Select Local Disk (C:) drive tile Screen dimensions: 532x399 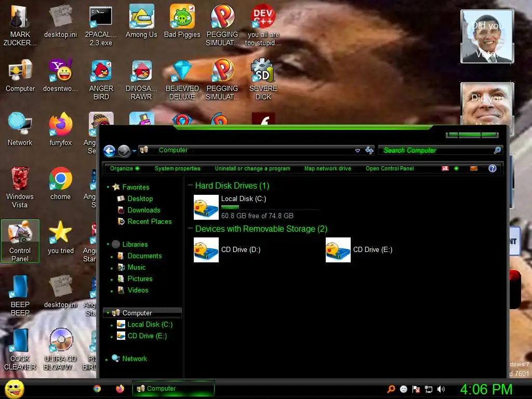257,207
